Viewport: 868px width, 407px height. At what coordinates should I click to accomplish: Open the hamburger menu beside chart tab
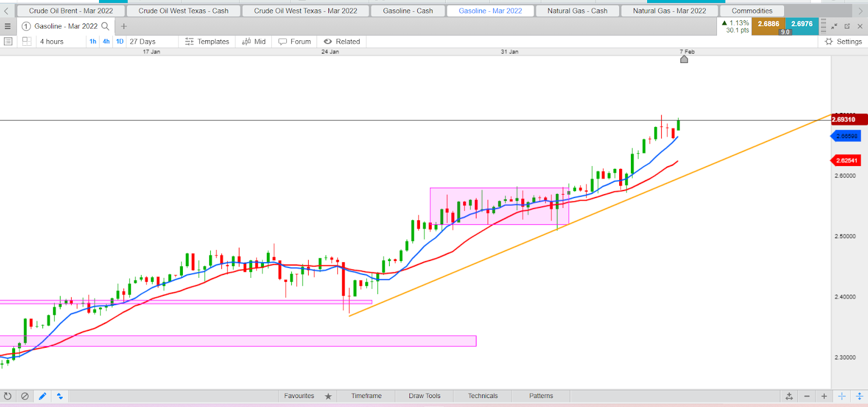(x=7, y=26)
